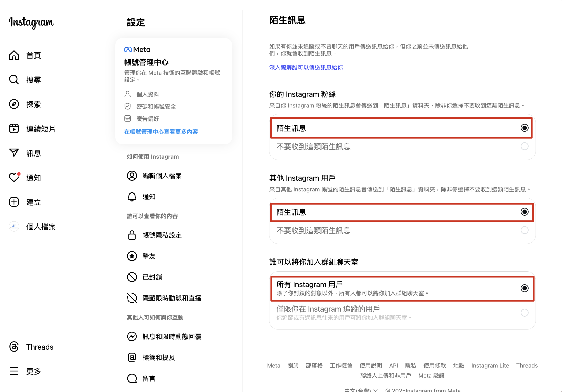Click the 廣告偏好 icon
The height and width of the screenshot is (392, 562).
click(128, 118)
